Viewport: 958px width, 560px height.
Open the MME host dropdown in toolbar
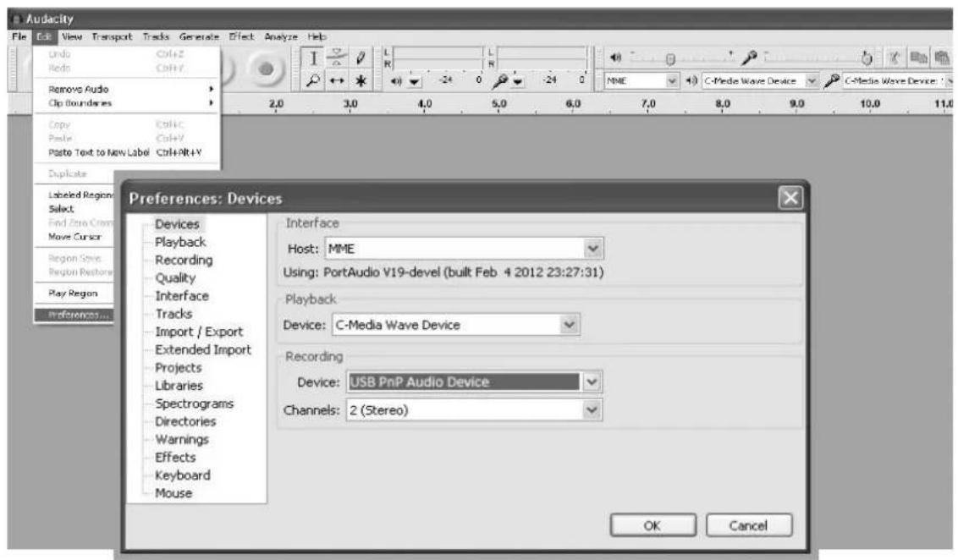click(641, 80)
